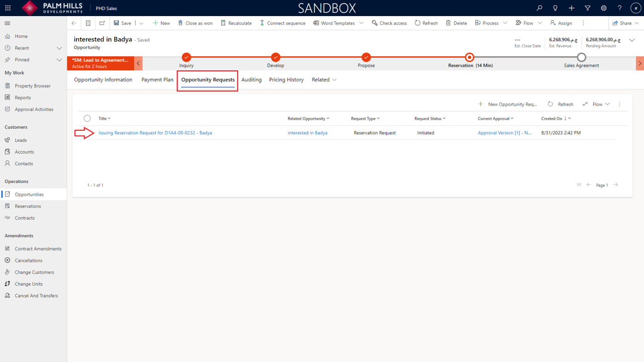Click Recalculate in the command bar
The height and width of the screenshot is (362, 644).
point(236,23)
